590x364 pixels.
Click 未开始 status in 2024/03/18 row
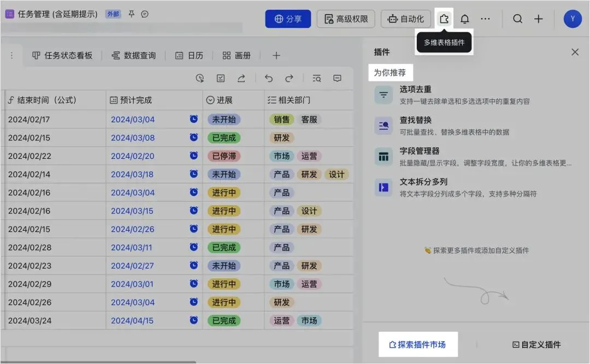[x=224, y=174]
